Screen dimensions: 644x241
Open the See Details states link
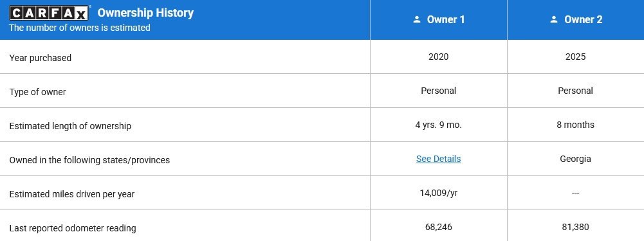point(438,159)
